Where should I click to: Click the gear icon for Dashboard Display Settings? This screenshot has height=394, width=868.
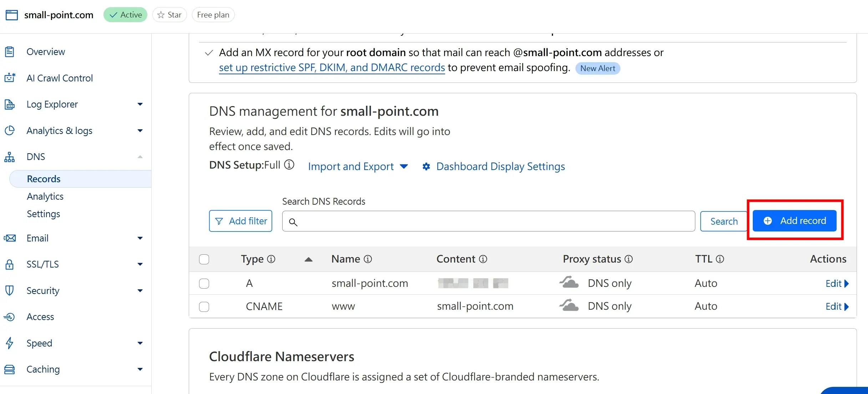coord(426,166)
